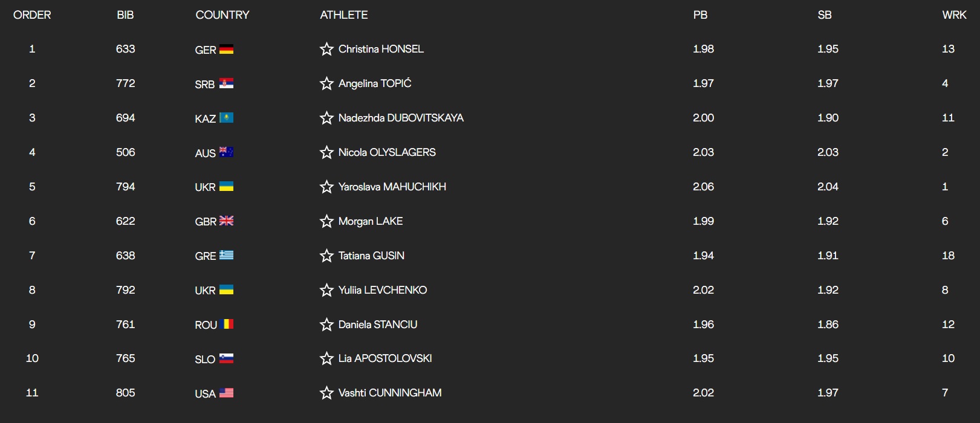The width and height of the screenshot is (980, 423).
Task: Select the star next to Tatiana GUSIN
Action: pyautogui.click(x=326, y=256)
